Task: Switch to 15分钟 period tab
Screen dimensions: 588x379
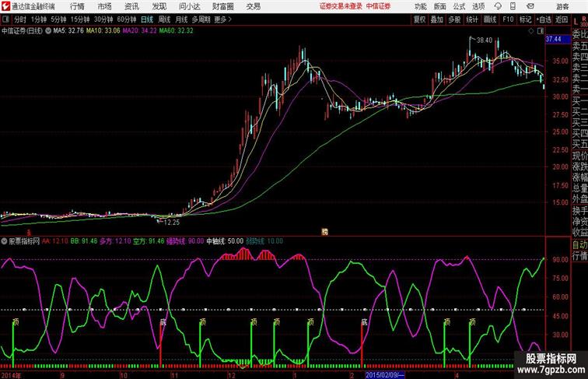Action: coord(80,19)
